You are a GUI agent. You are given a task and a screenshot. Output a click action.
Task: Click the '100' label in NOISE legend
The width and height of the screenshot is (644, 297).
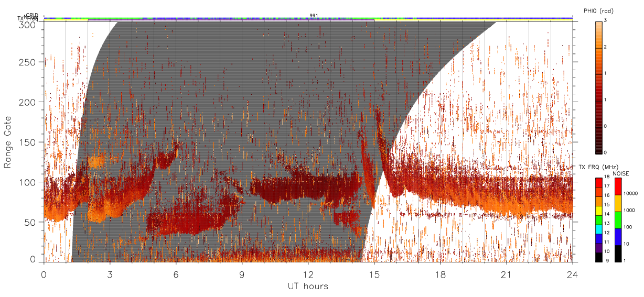click(x=628, y=227)
